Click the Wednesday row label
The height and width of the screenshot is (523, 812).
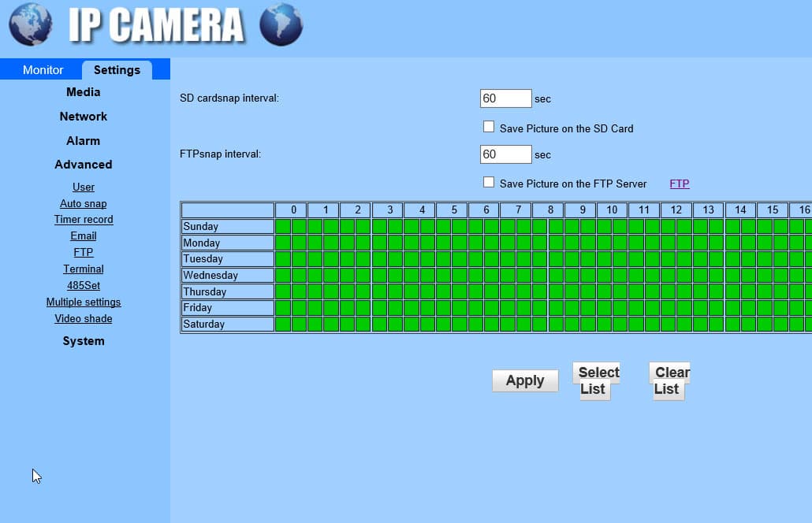point(227,275)
